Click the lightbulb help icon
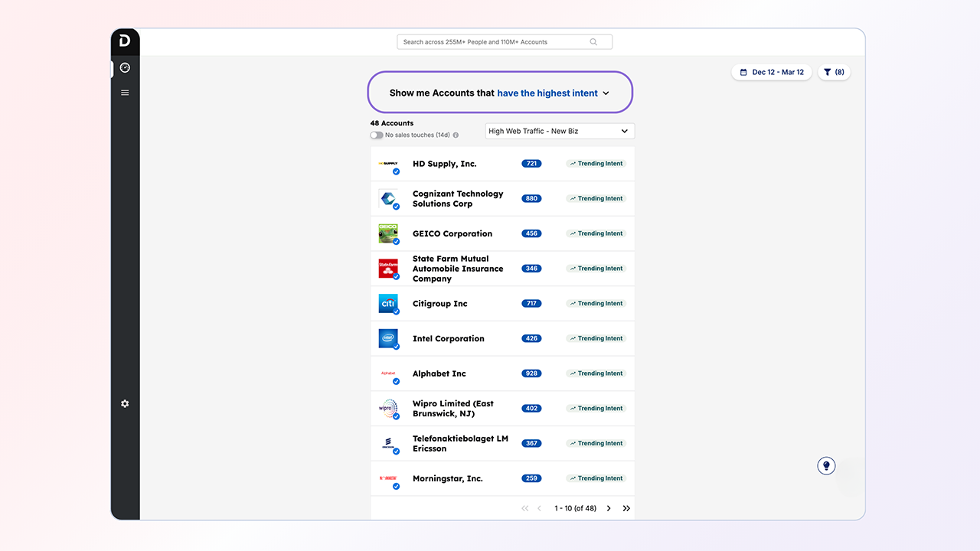The image size is (980, 551). pos(826,465)
